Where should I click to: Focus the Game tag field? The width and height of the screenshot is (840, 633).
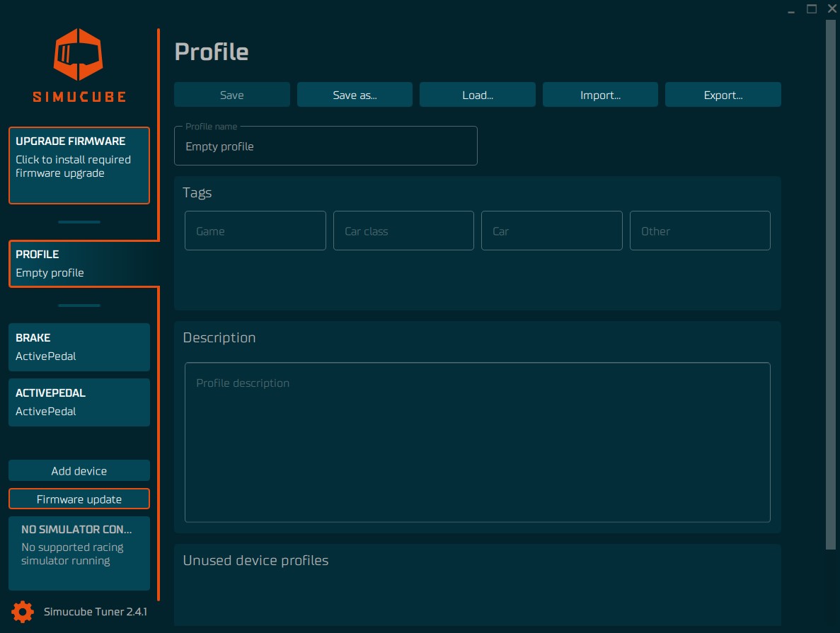click(x=255, y=231)
